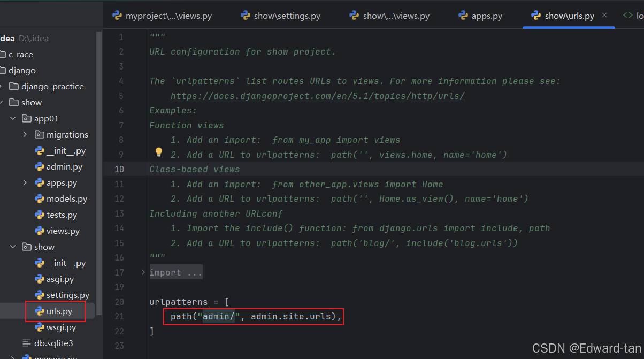Click the Python icon of settings.py in tree
The height and width of the screenshot is (359, 644).
[x=39, y=295]
